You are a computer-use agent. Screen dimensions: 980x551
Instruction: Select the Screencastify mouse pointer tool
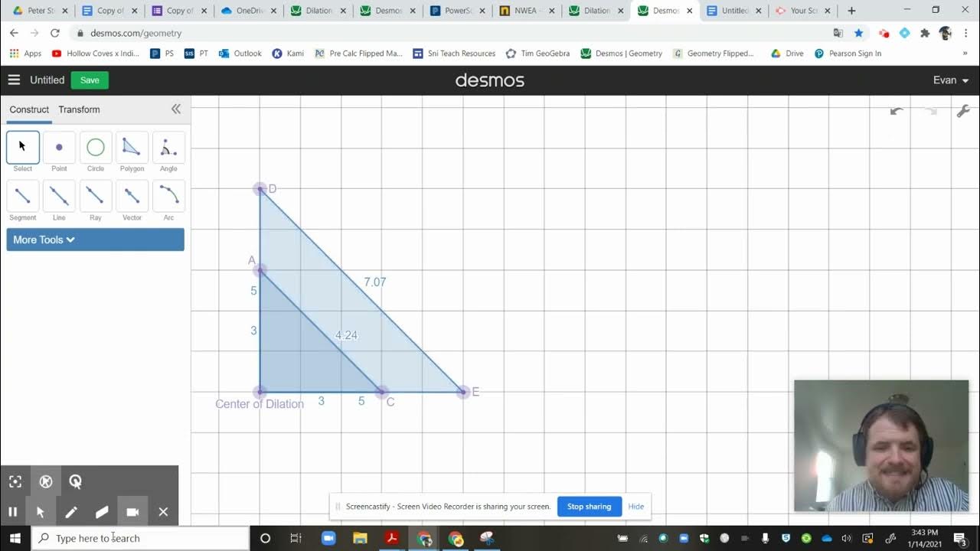click(x=41, y=512)
